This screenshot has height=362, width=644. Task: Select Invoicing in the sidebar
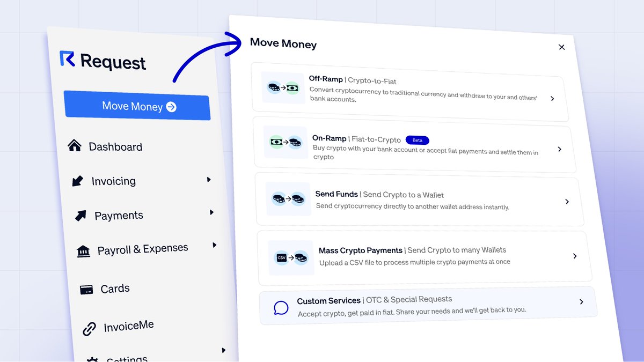click(114, 181)
